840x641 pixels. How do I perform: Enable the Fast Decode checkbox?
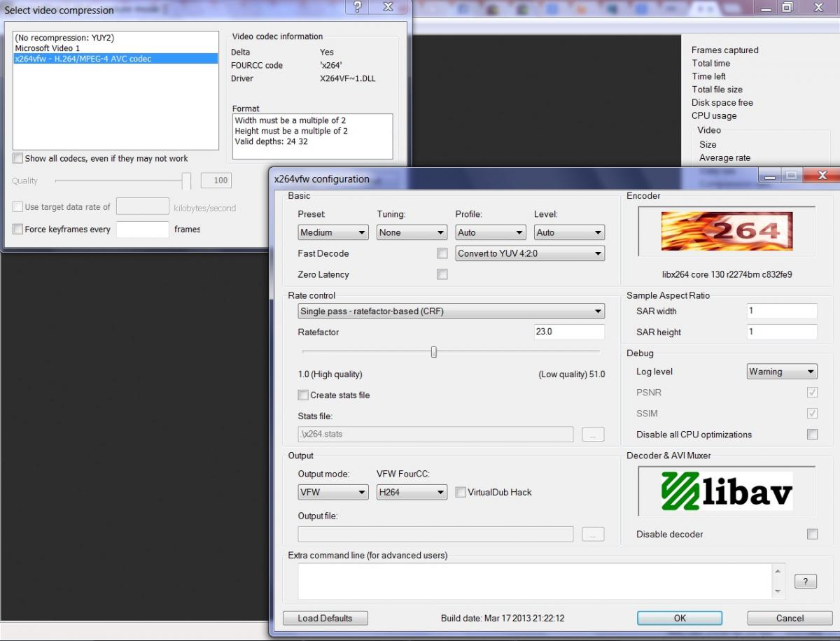click(442, 253)
